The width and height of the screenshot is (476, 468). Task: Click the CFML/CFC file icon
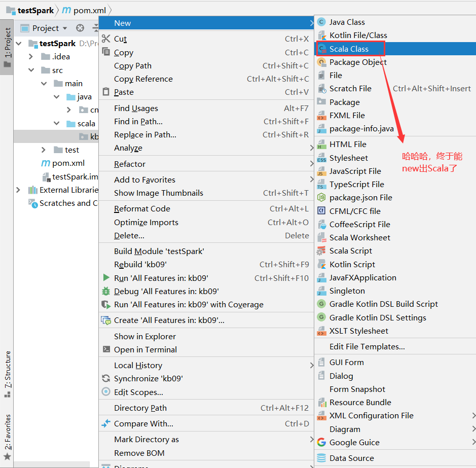[x=321, y=211]
